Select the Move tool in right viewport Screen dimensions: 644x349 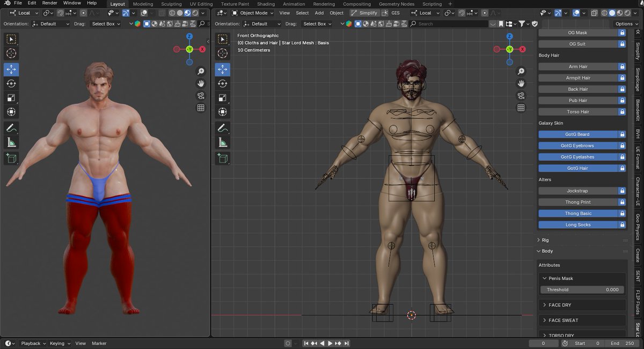222,69
